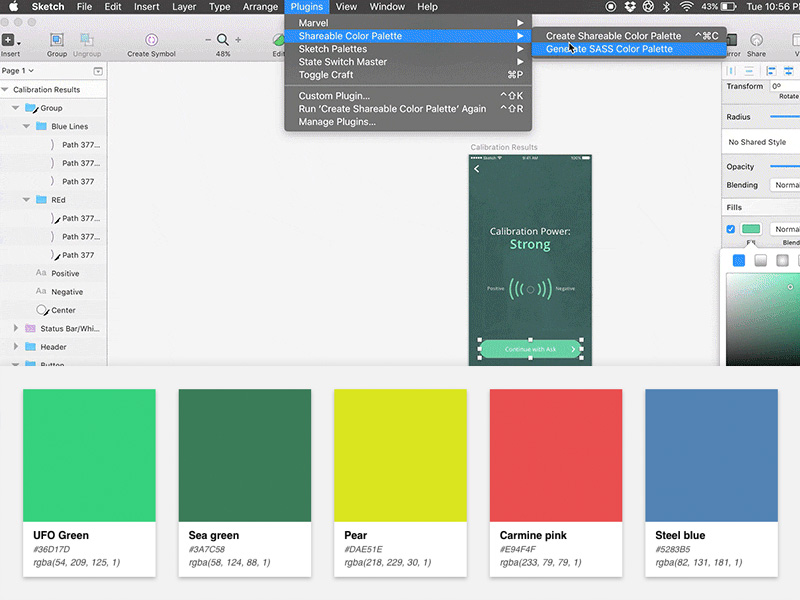Image resolution: width=800 pixels, height=600 pixels.
Task: Click the 48% zoom level label
Action: tap(223, 54)
